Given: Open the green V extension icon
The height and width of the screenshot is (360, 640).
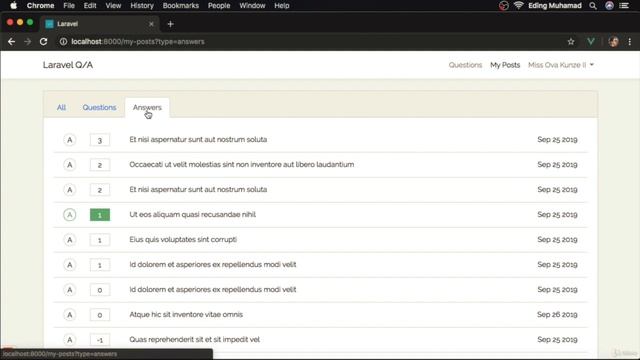Looking at the screenshot, I should (591, 42).
